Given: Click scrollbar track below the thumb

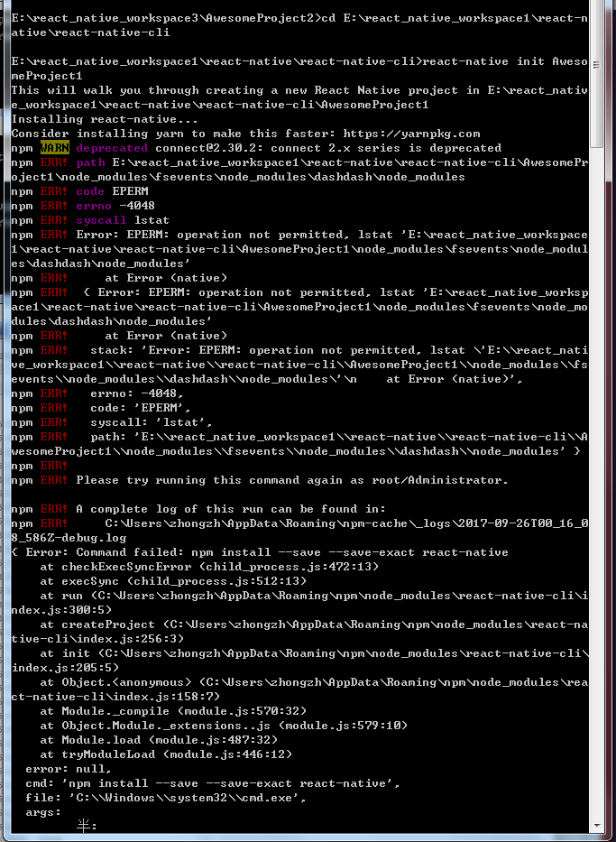Looking at the screenshot, I should coord(596,484).
